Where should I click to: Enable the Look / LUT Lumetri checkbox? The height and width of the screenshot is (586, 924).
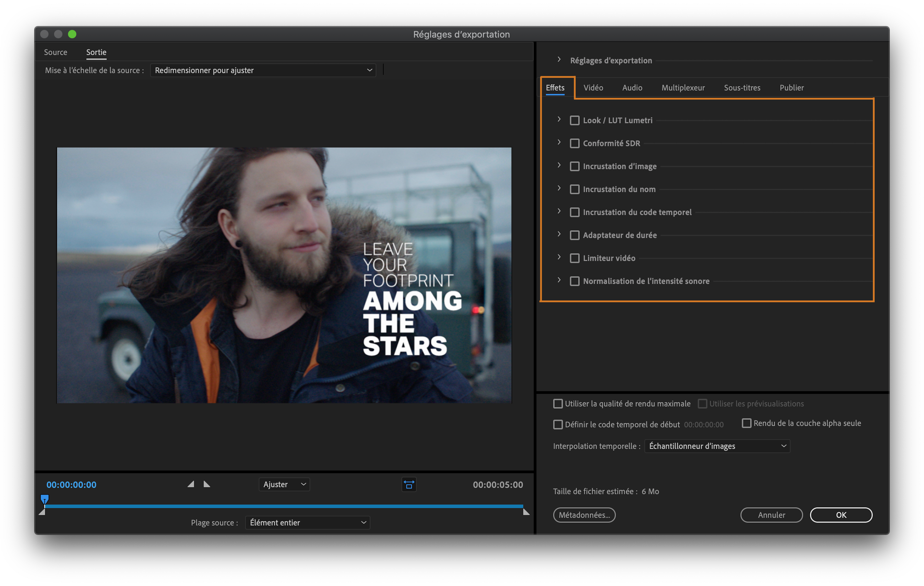coord(574,121)
